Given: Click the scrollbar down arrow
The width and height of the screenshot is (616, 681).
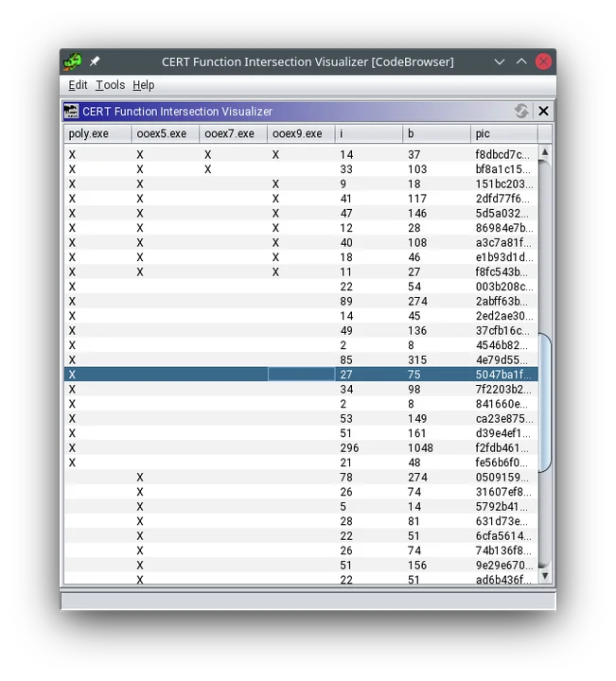Looking at the screenshot, I should pyautogui.click(x=545, y=576).
